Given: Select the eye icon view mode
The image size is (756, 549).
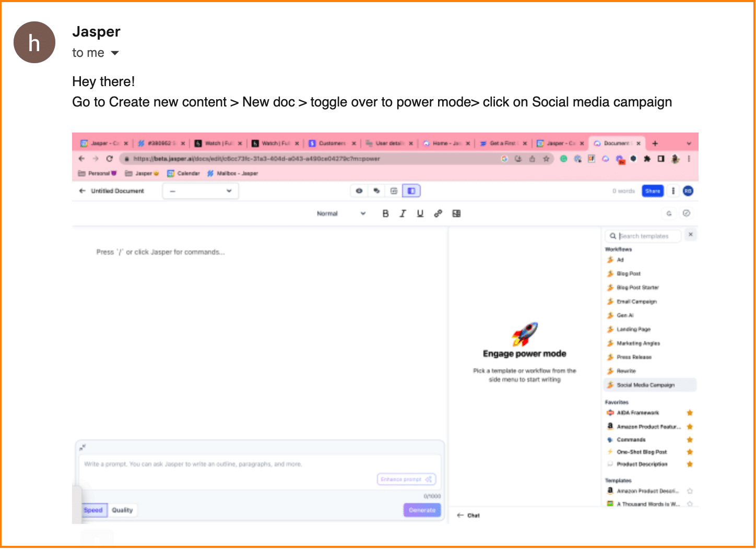Looking at the screenshot, I should tap(359, 191).
